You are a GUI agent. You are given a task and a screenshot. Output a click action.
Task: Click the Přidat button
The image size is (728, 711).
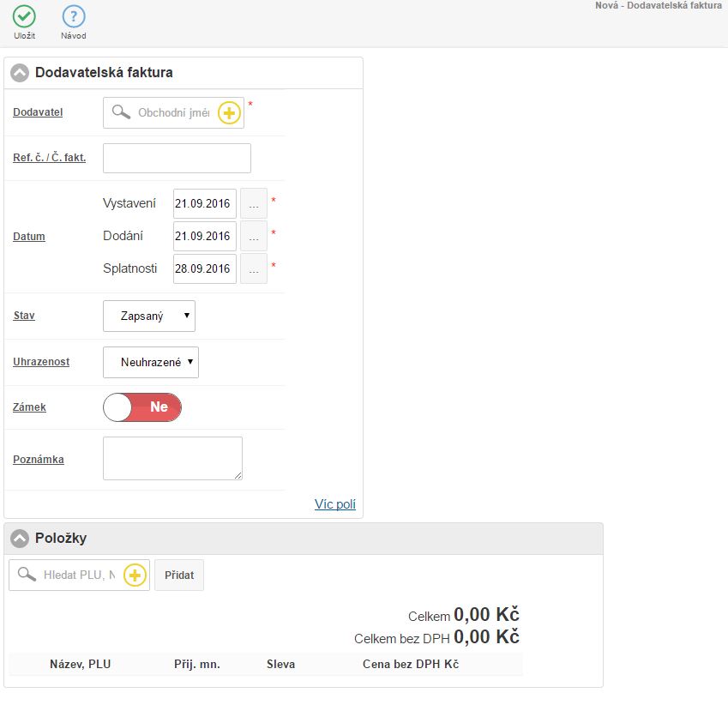pos(179,575)
